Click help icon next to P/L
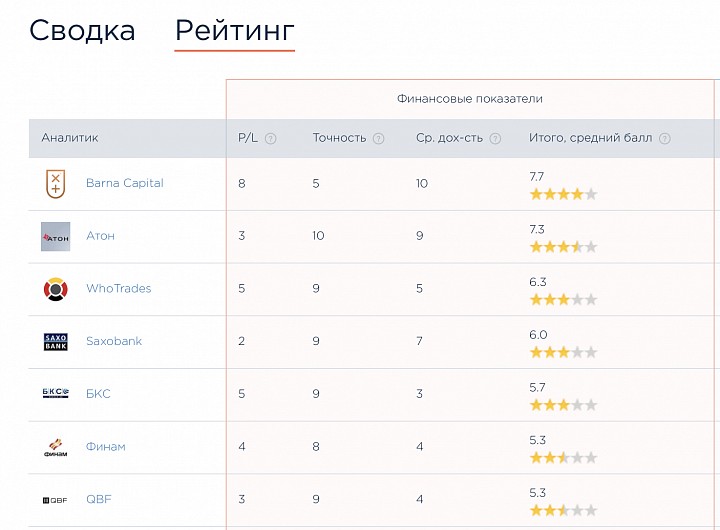 pyautogui.click(x=270, y=138)
